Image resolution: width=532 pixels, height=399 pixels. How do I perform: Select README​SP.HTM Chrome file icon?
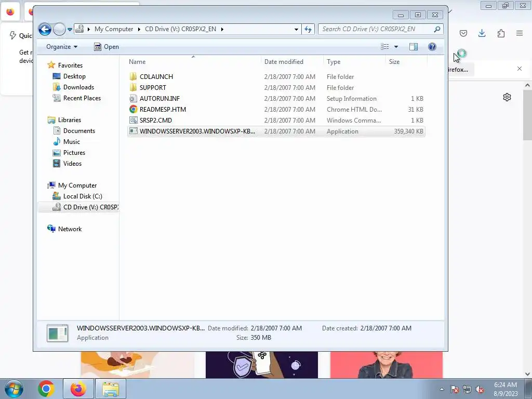134,109
